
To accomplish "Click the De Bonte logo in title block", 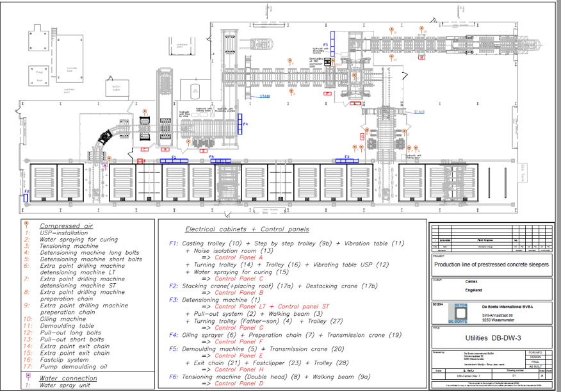I will click(x=456, y=313).
